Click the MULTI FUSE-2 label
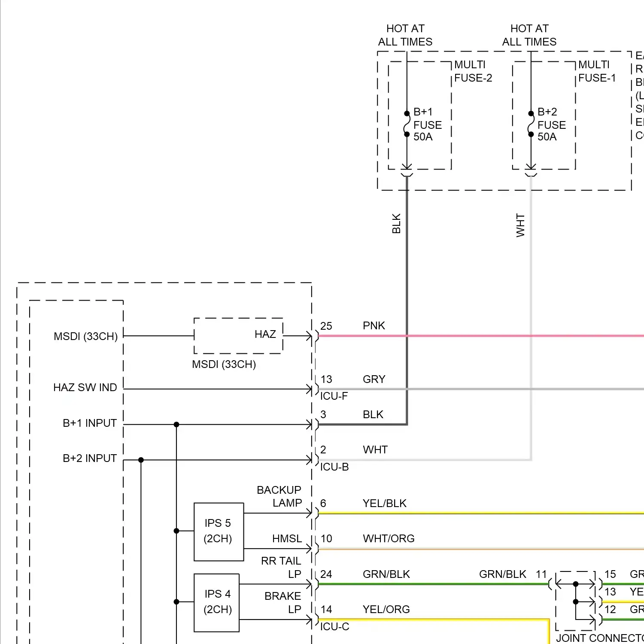 click(473, 71)
